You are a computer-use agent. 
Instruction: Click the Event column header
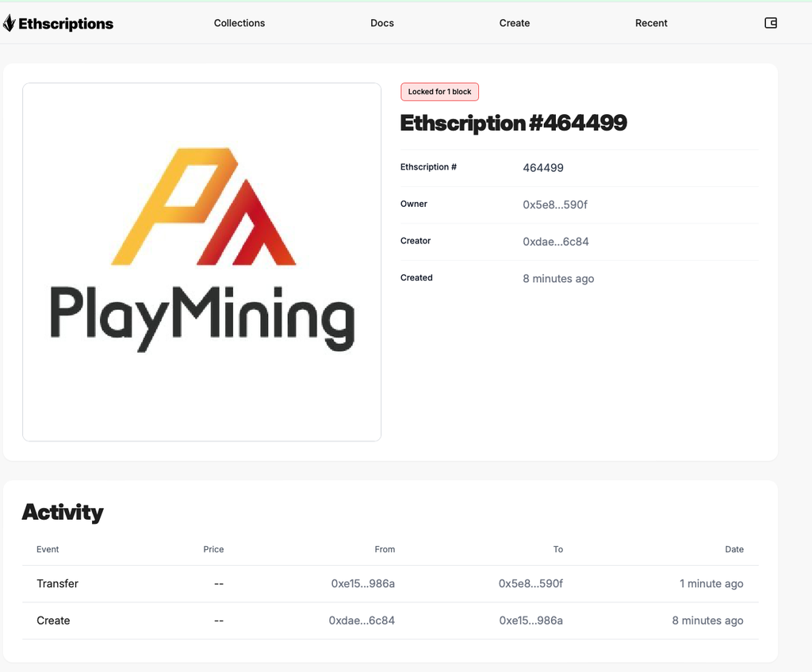click(x=48, y=549)
